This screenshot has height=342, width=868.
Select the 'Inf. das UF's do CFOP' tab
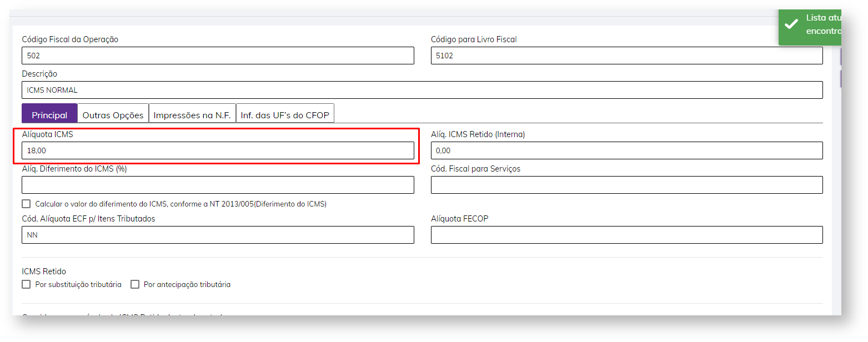284,115
